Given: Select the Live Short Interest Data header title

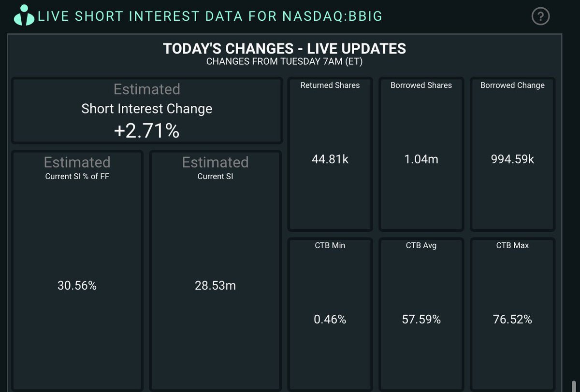Looking at the screenshot, I should pos(210,16).
